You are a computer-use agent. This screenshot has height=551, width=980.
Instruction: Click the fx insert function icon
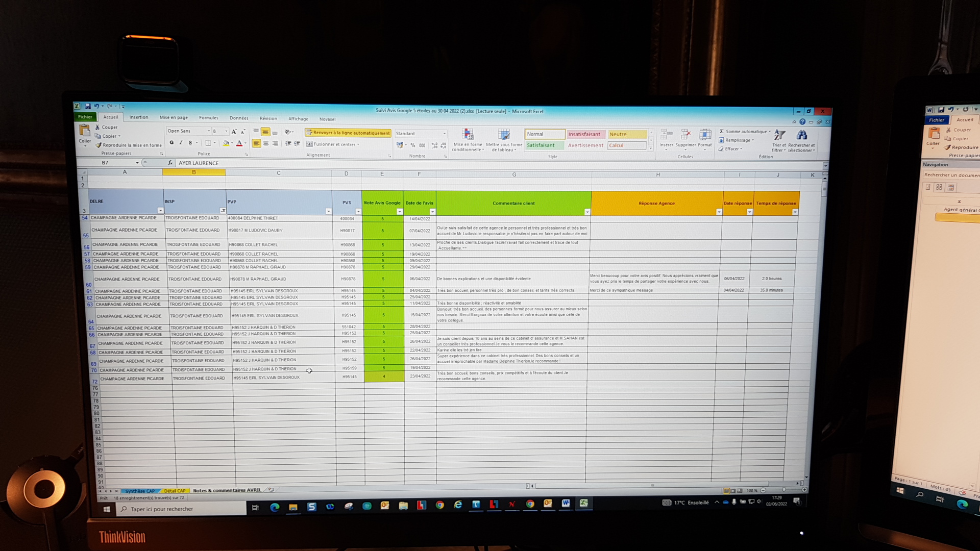[170, 163]
